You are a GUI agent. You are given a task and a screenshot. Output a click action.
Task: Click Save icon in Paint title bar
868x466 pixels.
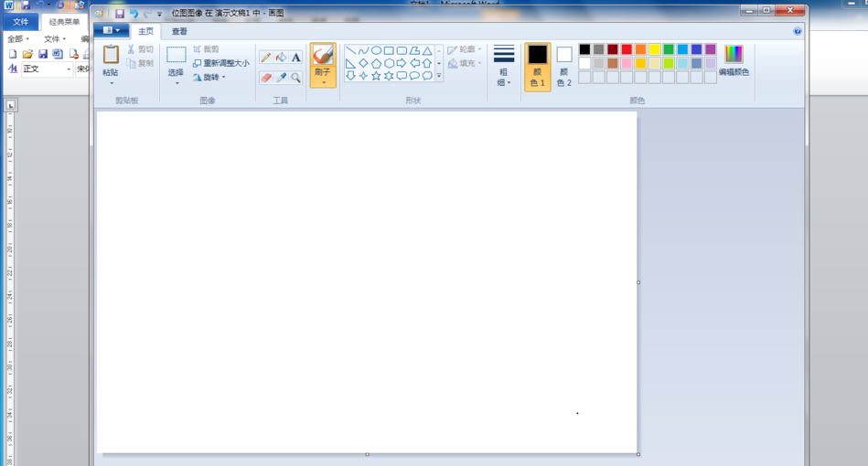(x=120, y=14)
